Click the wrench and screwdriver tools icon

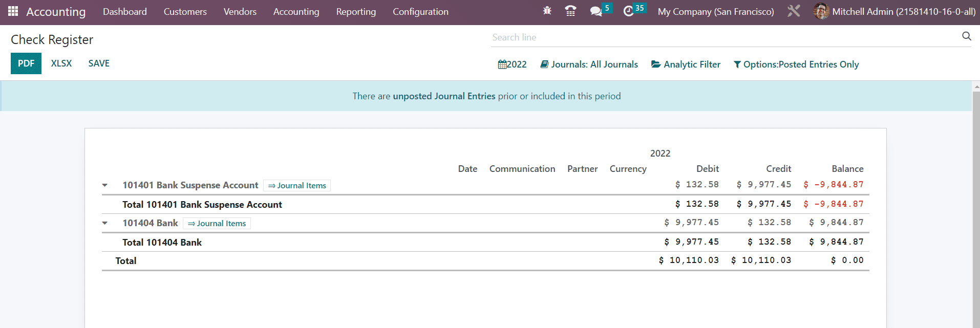(793, 11)
